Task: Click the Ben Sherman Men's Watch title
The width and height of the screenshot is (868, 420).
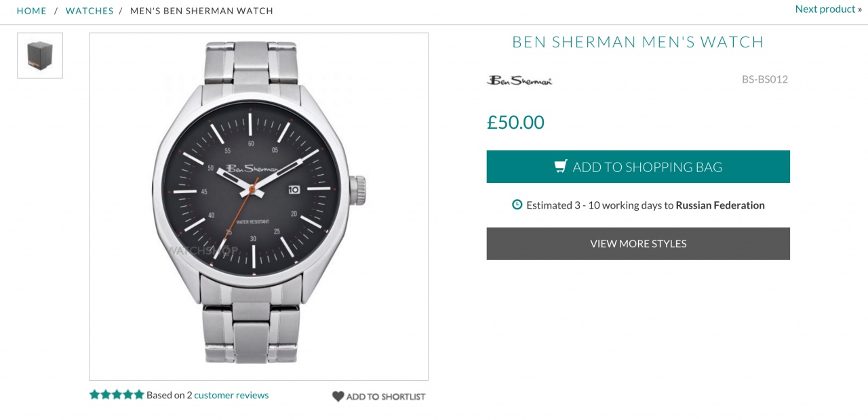Action: (x=637, y=42)
